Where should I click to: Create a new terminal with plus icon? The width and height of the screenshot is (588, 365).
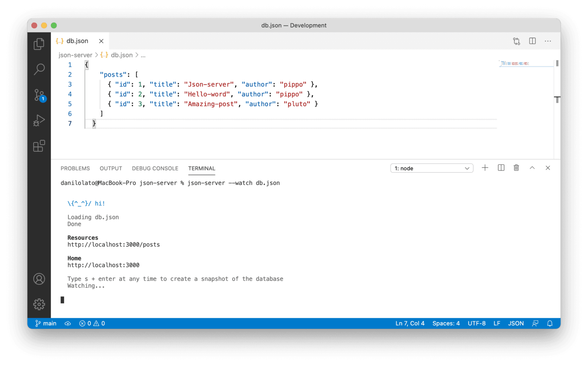click(485, 168)
